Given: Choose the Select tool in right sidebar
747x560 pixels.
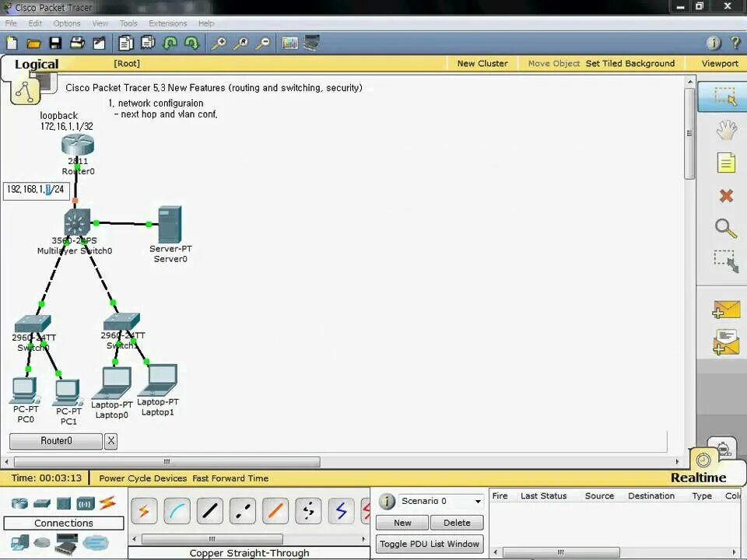Looking at the screenshot, I should pyautogui.click(x=725, y=96).
